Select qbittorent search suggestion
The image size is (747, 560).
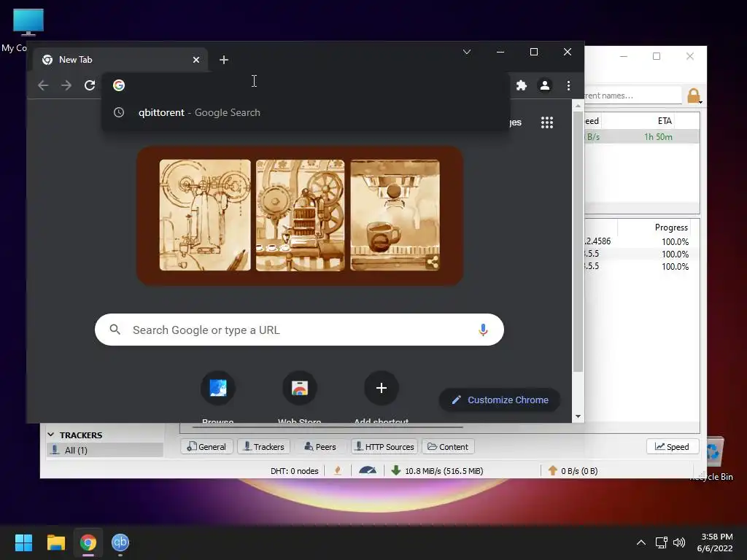point(305,112)
